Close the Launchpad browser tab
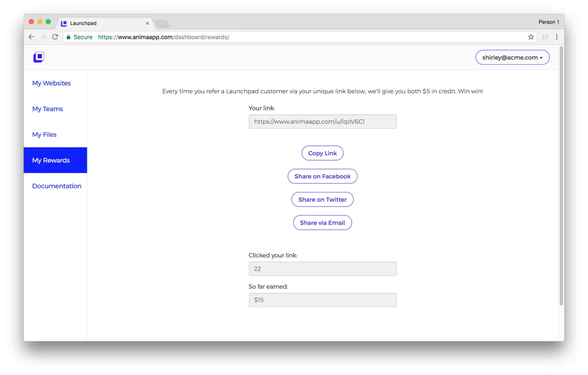 147,23
